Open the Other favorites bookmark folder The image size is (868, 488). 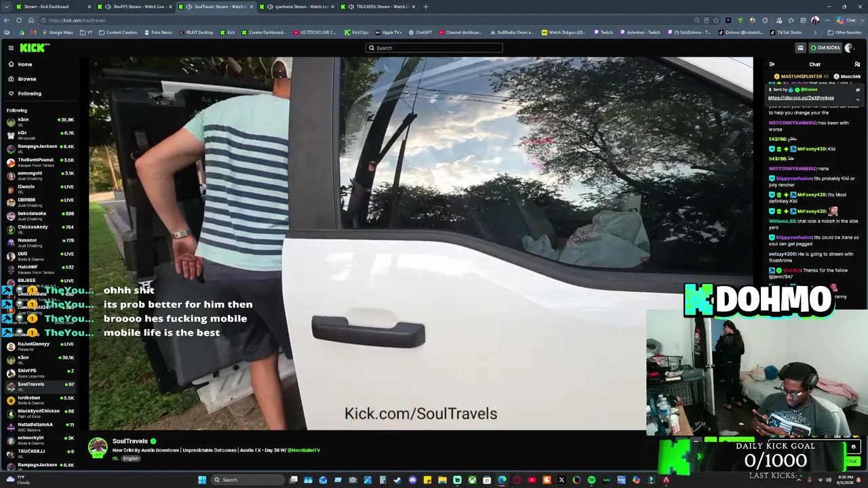coord(845,33)
